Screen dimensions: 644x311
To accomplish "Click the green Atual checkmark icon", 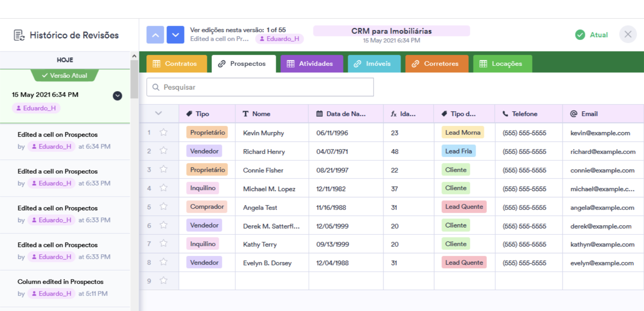I will [x=580, y=35].
